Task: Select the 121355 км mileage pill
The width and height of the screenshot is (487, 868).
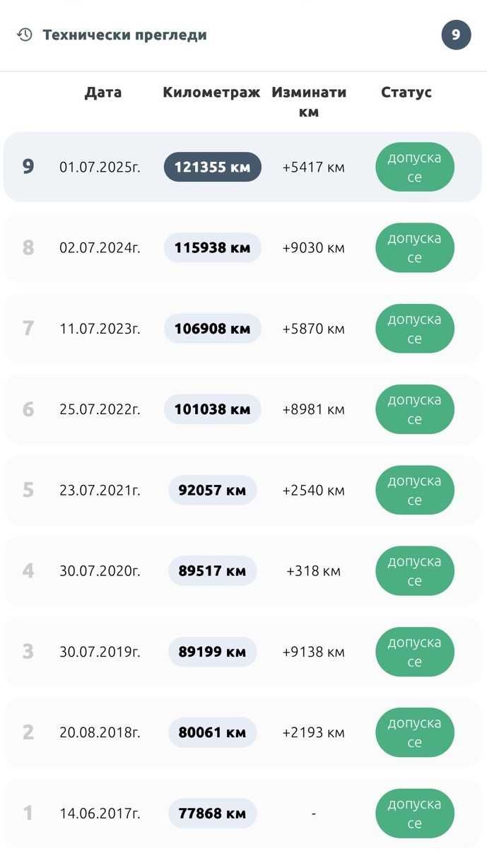Action: (x=213, y=167)
